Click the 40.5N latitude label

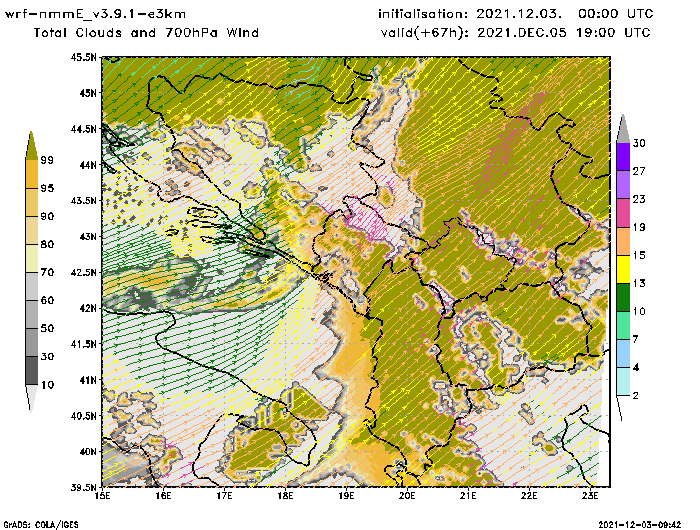point(83,416)
